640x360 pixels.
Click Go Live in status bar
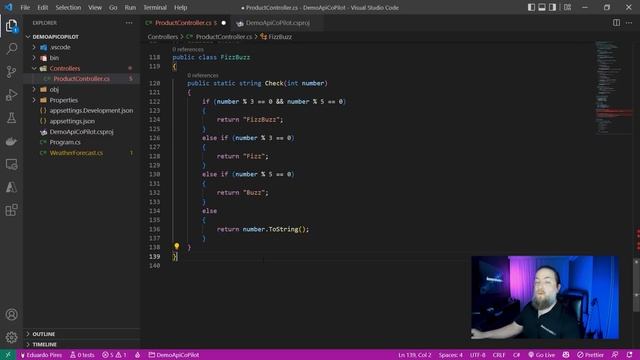click(542, 355)
